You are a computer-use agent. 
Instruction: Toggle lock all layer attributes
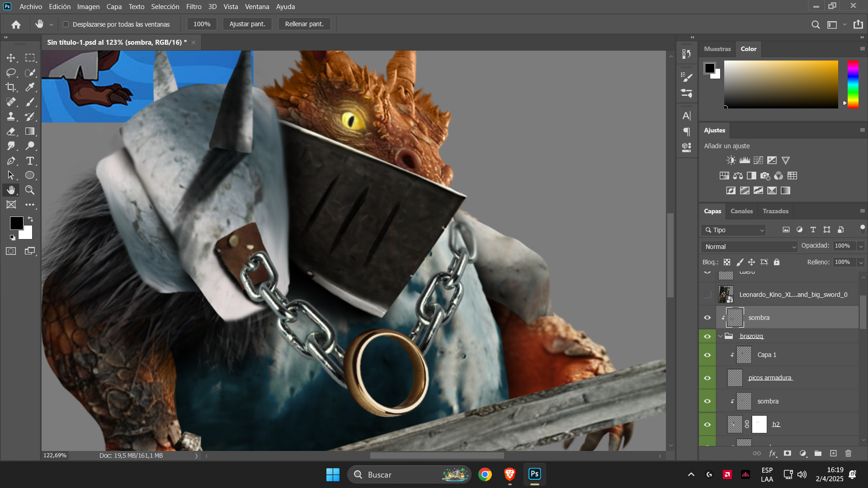(777, 262)
